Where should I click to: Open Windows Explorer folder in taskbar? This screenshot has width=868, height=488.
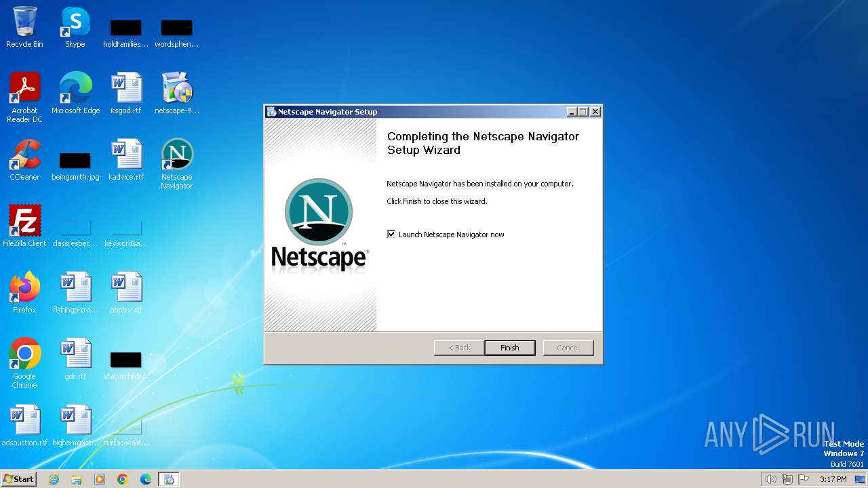coord(77,479)
